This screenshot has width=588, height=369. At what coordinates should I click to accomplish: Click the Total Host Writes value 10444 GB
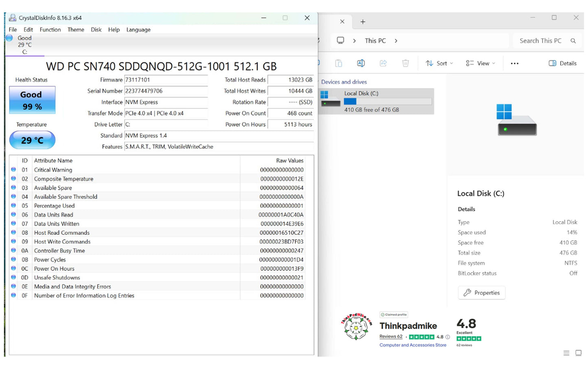[291, 91]
